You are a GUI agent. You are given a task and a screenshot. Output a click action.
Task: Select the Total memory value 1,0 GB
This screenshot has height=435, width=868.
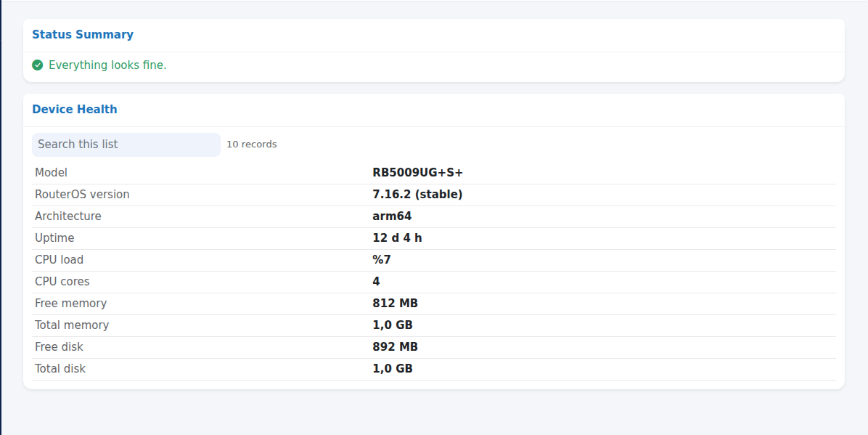pyautogui.click(x=393, y=325)
